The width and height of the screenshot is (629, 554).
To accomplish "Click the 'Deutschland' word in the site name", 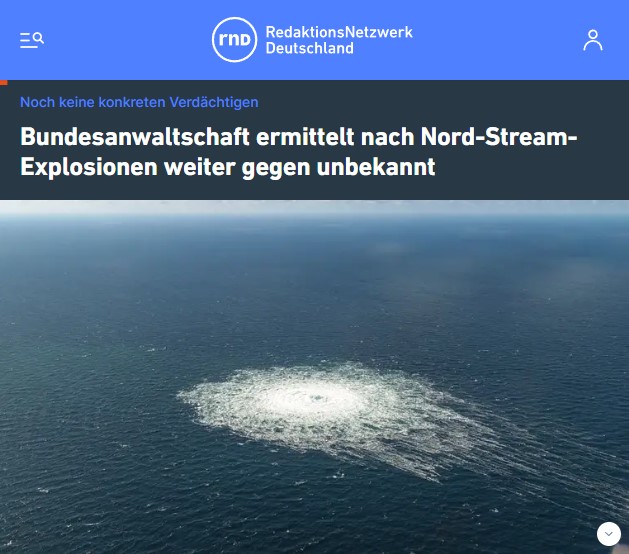I will tap(309, 49).
